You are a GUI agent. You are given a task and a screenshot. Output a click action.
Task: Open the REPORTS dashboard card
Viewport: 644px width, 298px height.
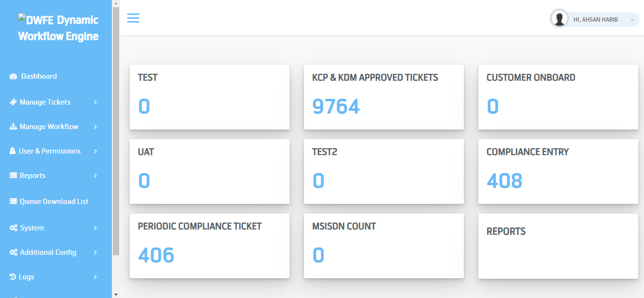558,246
